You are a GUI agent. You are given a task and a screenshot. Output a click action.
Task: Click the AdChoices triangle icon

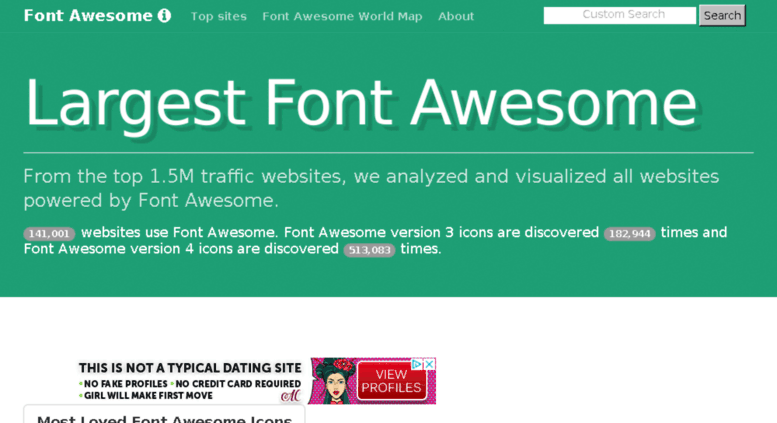pyautogui.click(x=417, y=364)
